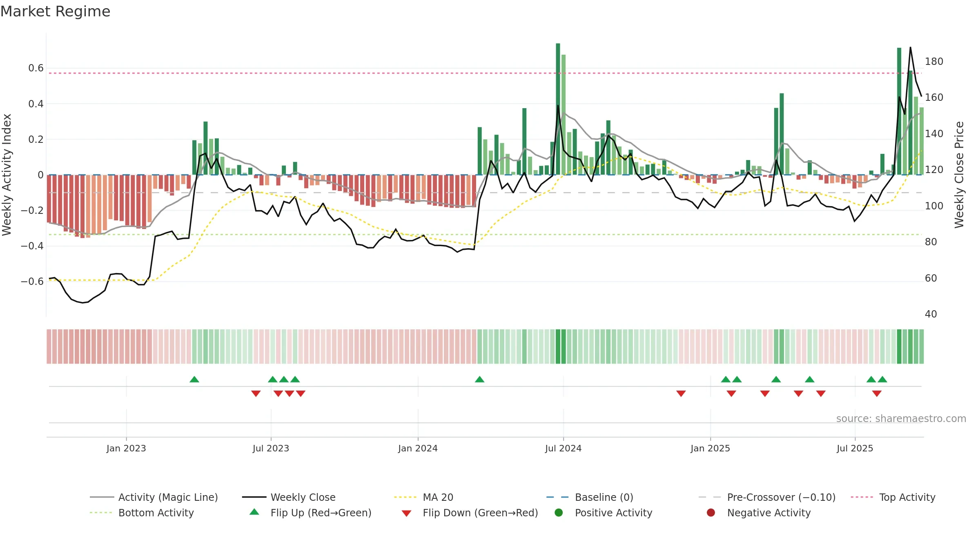Click the Negative Activity legend entry
The image size is (980, 551).
click(758, 513)
